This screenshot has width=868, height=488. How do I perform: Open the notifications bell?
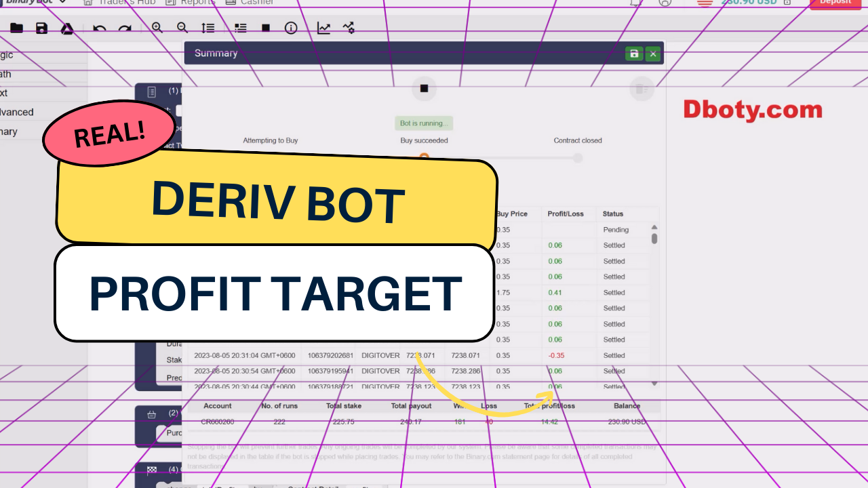[x=635, y=3]
